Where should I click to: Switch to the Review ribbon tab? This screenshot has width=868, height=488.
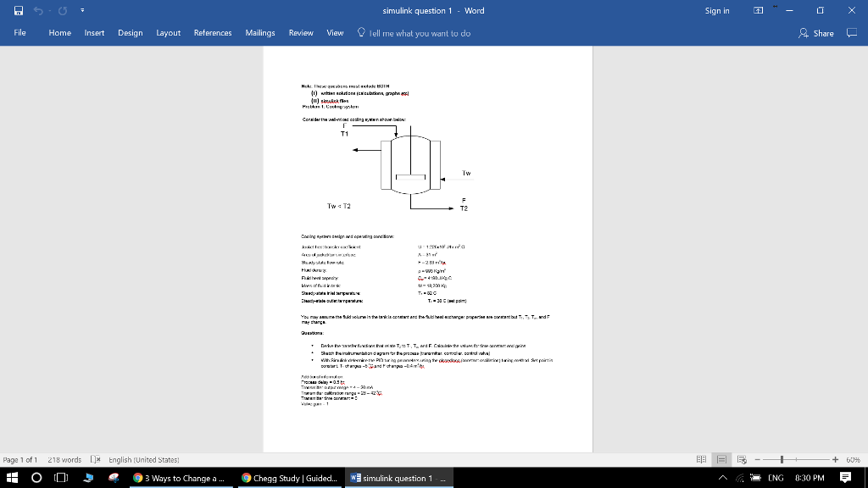coord(301,33)
